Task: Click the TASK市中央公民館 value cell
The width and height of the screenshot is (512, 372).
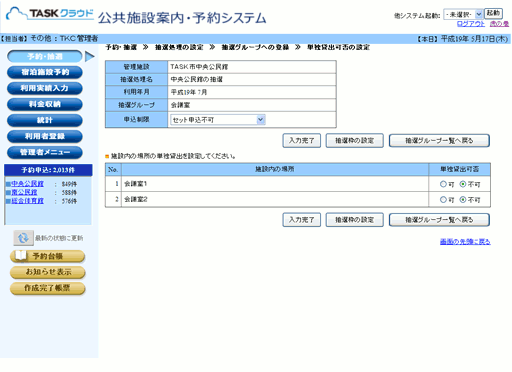Action: coord(252,67)
